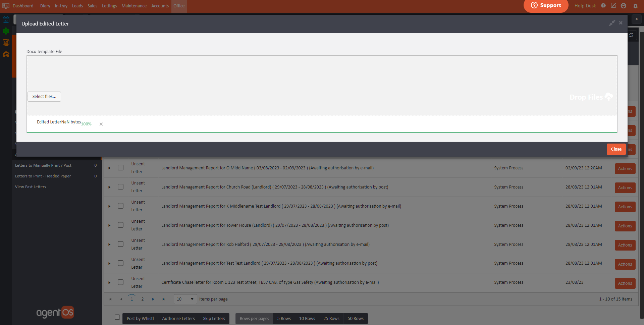Expand the Tower House report row
Viewport: 644px width, 325px height.
click(x=109, y=225)
